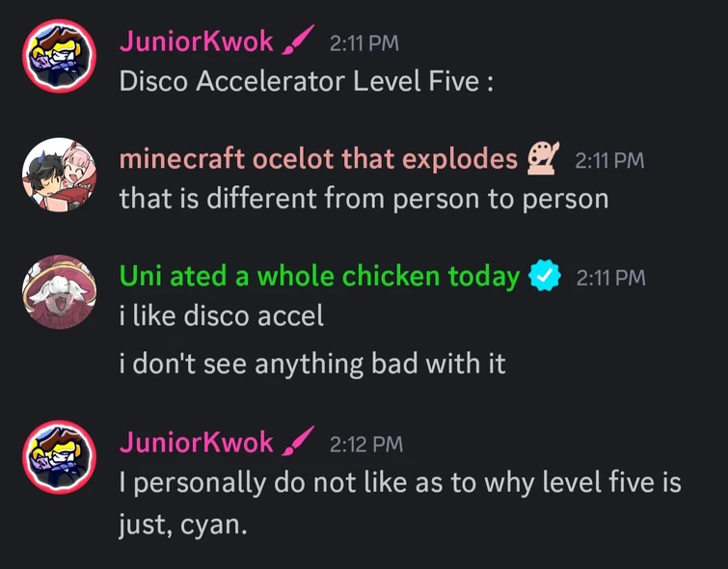Open the minecraft ocelot user's avatar
Screen dimensions: 728x569
[x=60, y=175]
